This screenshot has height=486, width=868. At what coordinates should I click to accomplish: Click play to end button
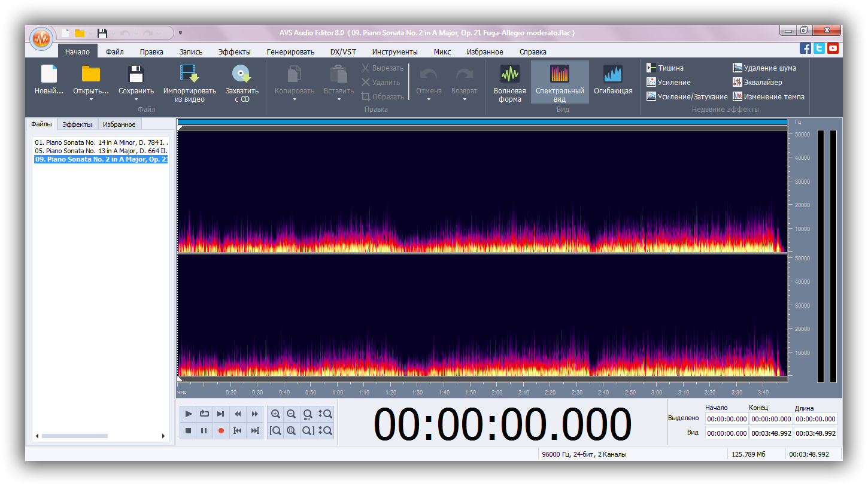point(221,414)
